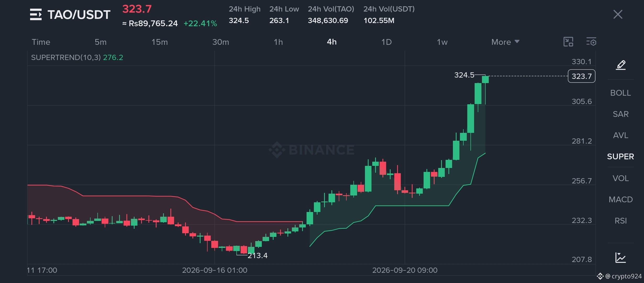Click the line chart icon in sidebar
644x283 pixels.
coord(621,258)
